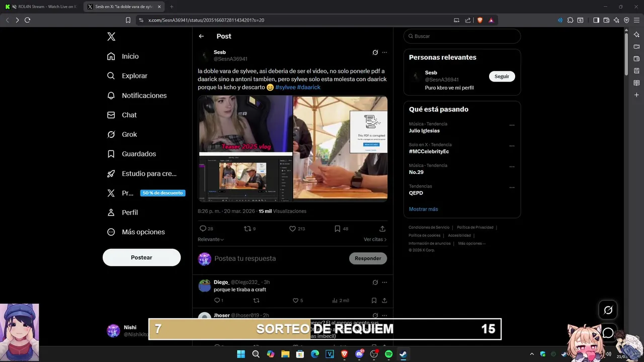Open options for the Julio Iglesias trend
This screenshot has height=362, width=644.
512,125
